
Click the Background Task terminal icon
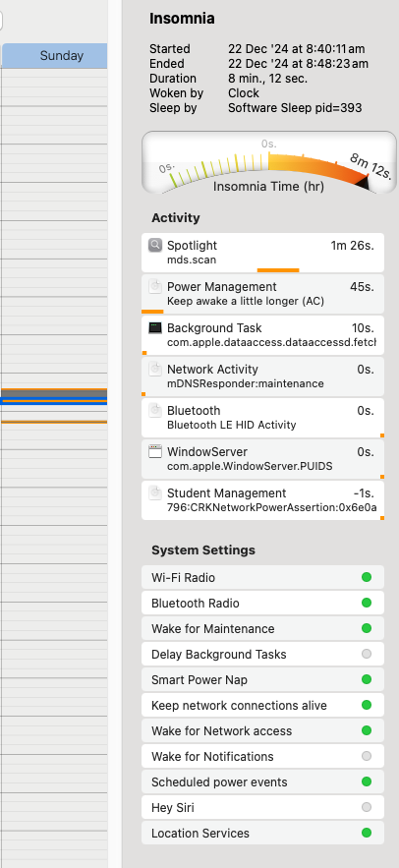pos(155,327)
